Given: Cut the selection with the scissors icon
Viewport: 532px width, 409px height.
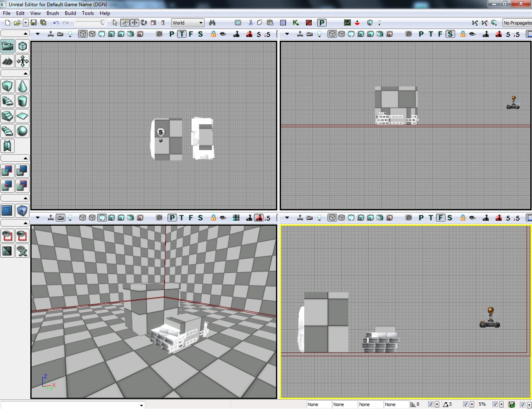Looking at the screenshot, I should click(x=251, y=23).
